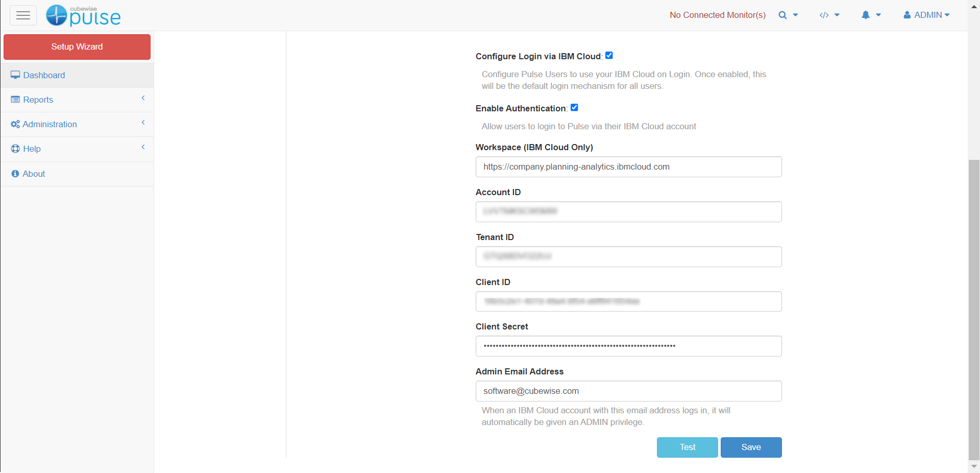Expand the Reports section chevron
Image resolution: width=980 pixels, height=473 pixels.
143,98
